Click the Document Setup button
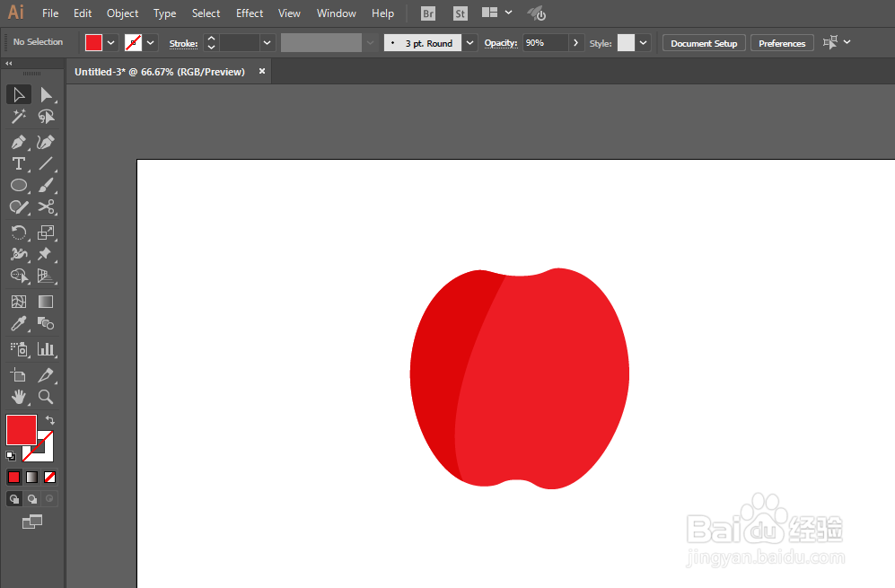 tap(704, 43)
